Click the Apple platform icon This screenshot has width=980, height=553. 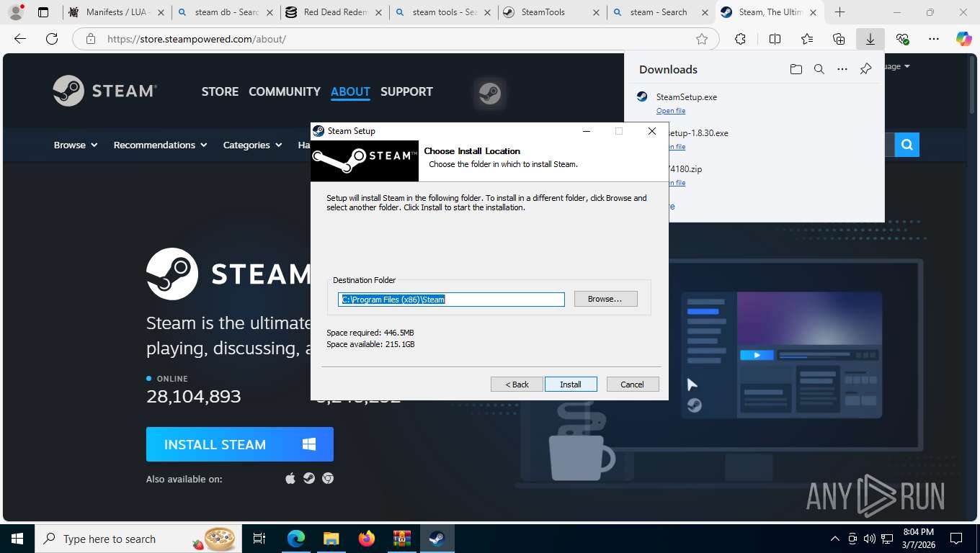[290, 478]
